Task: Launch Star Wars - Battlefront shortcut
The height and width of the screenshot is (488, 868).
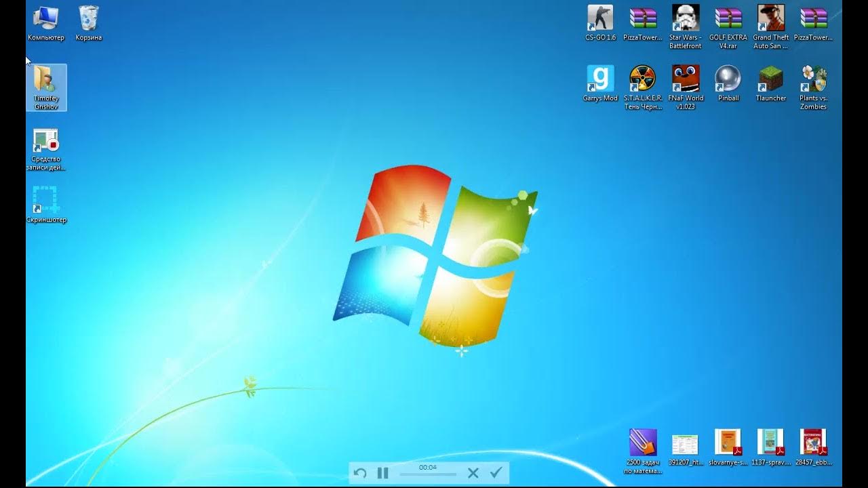Action: point(685,27)
